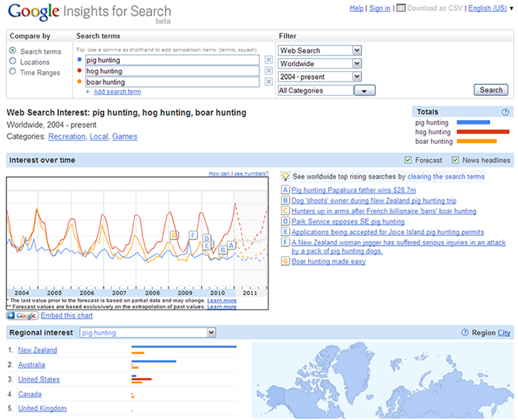Click the Regional interest help icon
The width and height of the screenshot is (518, 420).
(x=465, y=333)
